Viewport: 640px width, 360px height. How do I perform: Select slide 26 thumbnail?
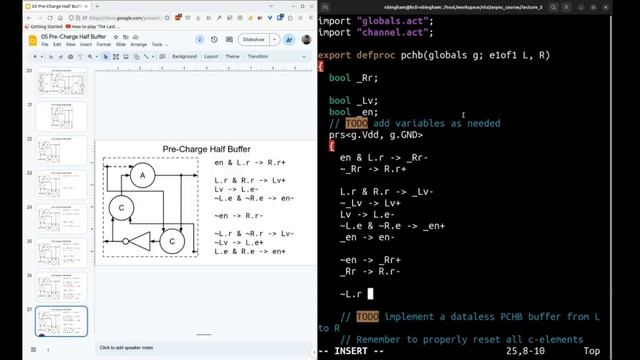62,287
